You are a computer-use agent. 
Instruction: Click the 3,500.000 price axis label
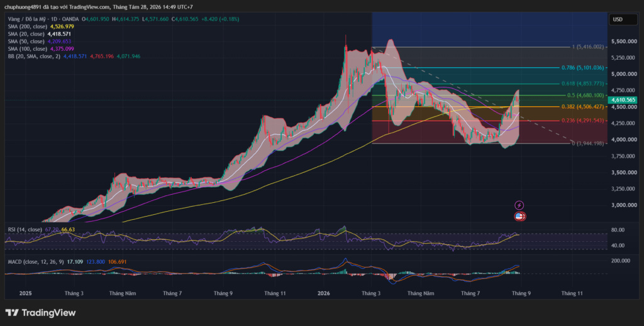click(623, 173)
